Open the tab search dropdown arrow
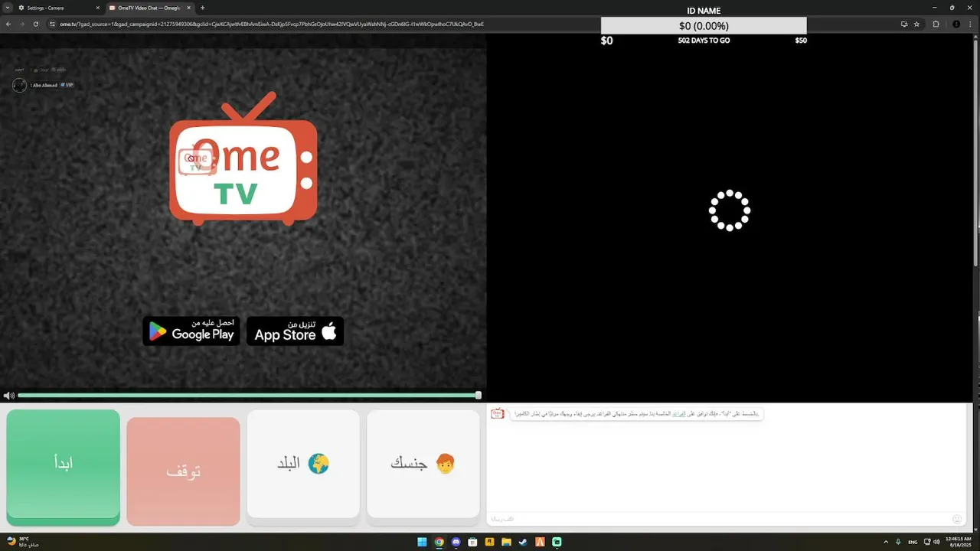Viewport: 980px width, 551px height. [7, 8]
